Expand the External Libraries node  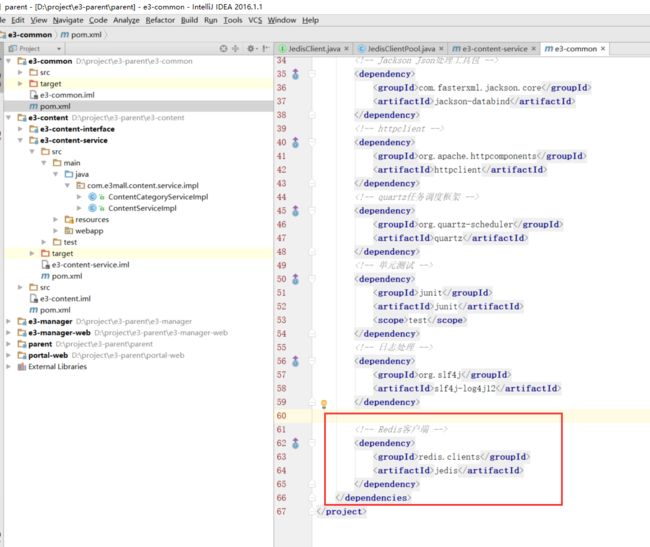(x=8, y=367)
